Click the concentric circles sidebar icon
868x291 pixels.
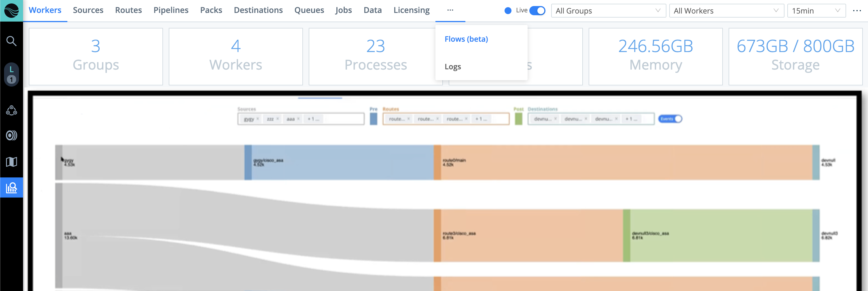(x=12, y=135)
